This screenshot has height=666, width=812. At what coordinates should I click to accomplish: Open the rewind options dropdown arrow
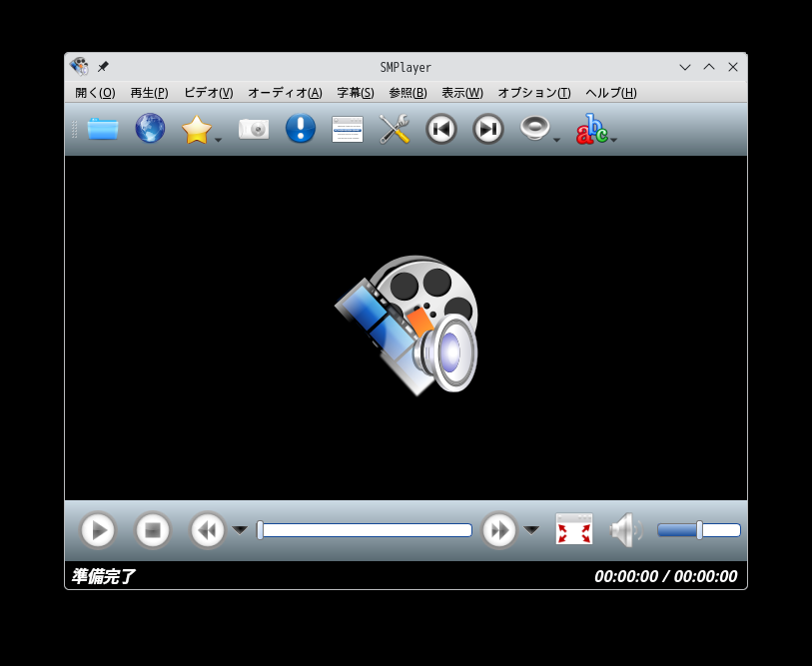tap(239, 530)
